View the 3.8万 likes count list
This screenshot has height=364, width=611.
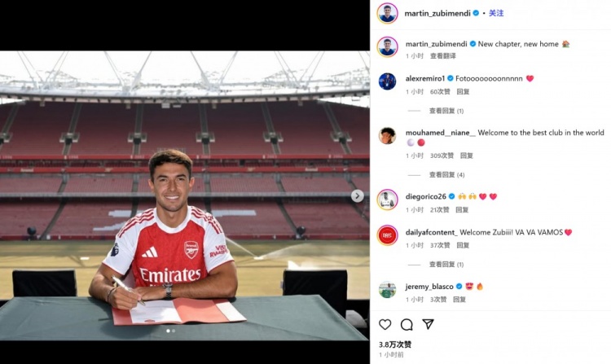[x=395, y=344]
